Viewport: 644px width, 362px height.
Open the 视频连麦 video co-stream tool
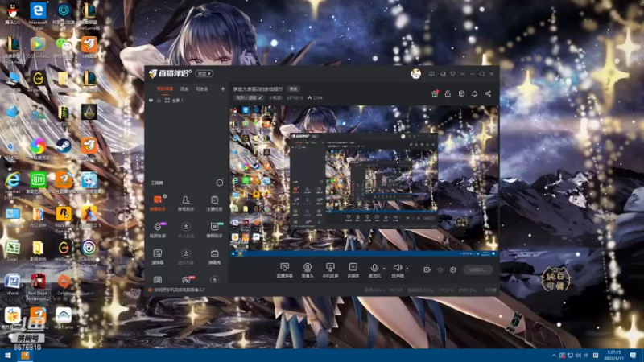(158, 230)
